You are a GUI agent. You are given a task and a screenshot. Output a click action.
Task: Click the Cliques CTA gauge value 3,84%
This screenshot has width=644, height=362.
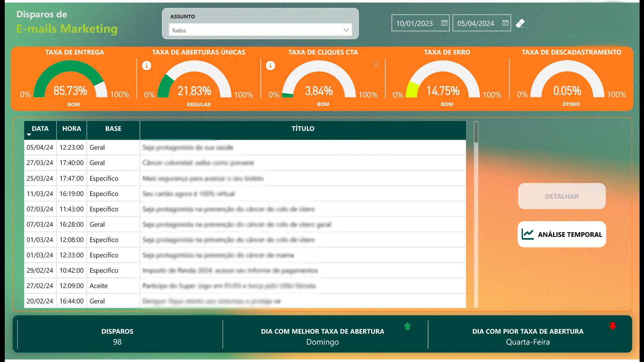pos(319,91)
